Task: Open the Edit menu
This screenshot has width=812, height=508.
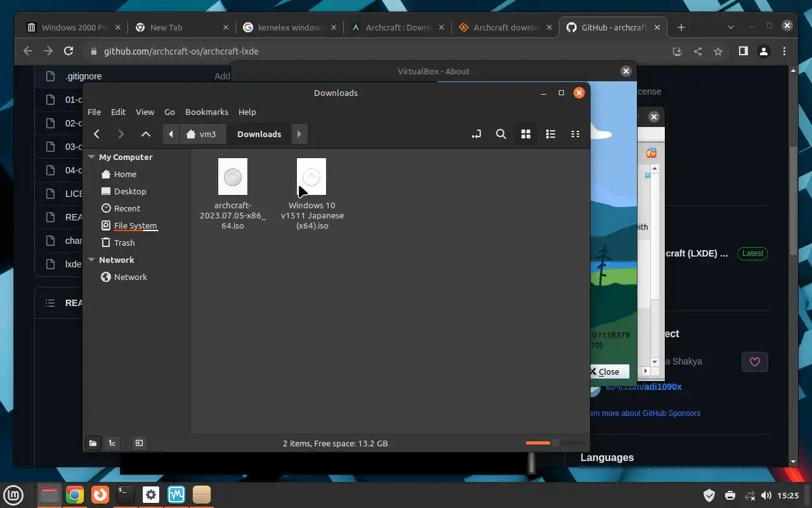Action: [x=118, y=112]
